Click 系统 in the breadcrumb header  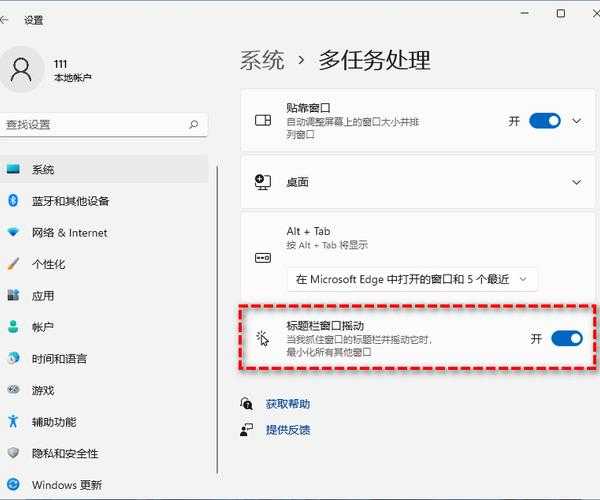coord(262,60)
